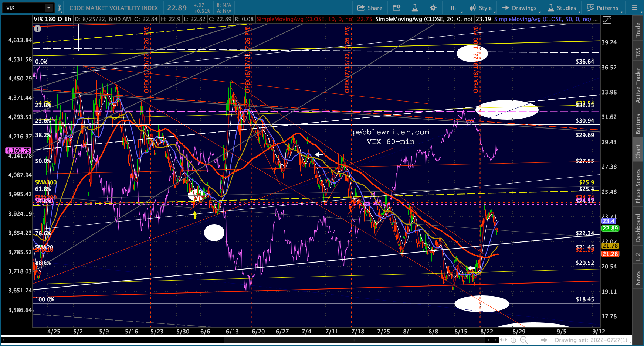Click the 6/13 date on time axis
Image resolution: width=644 pixels, height=346 pixels.
(x=232, y=331)
